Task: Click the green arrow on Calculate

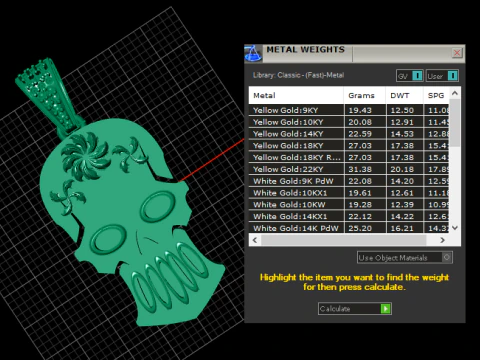Action: (385, 309)
